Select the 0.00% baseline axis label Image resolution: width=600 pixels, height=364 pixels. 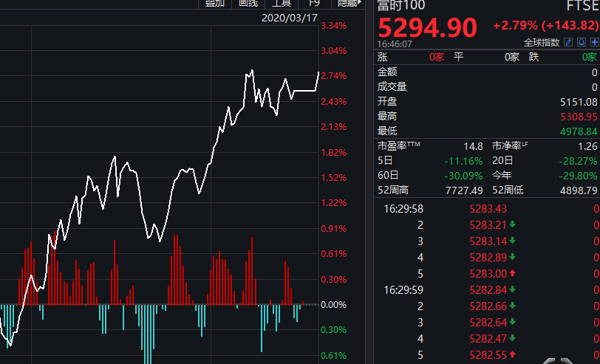tap(334, 305)
